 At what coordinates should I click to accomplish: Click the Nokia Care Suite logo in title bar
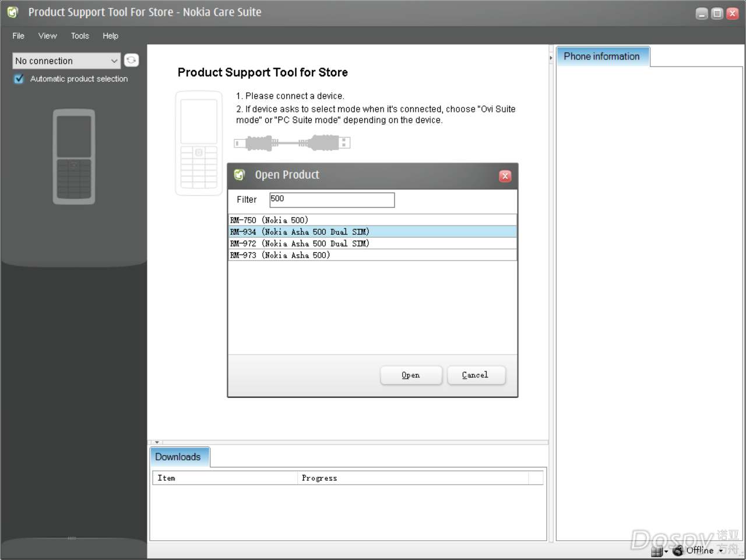click(x=13, y=12)
